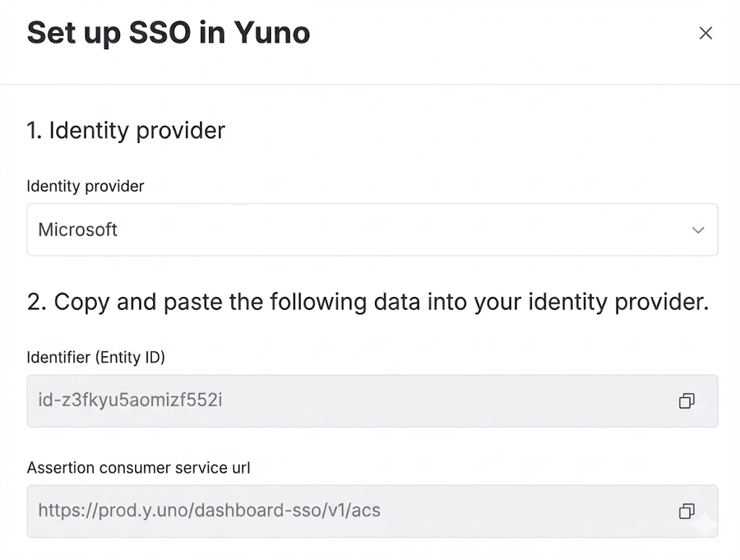Screen dimensions: 740x560
Task: Copy the Identifier (Entity ID) value
Action: pyautogui.click(x=687, y=401)
